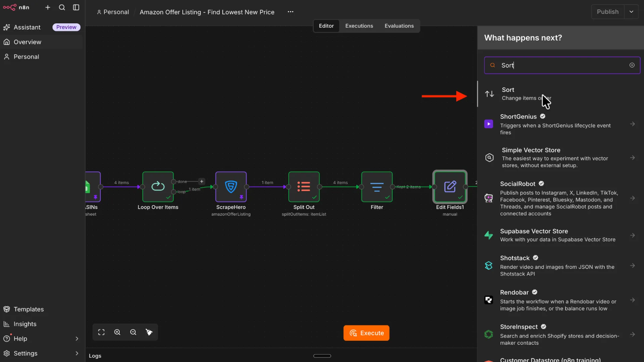This screenshot has height=362, width=644.
Task: Switch to Evaluations tab
Action: (399, 26)
